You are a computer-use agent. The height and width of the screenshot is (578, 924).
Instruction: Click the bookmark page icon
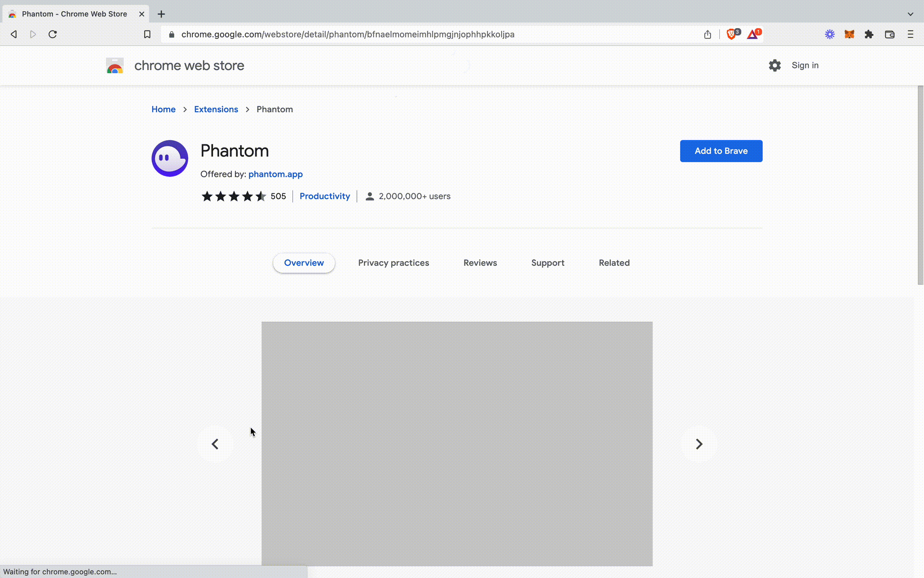coord(147,35)
